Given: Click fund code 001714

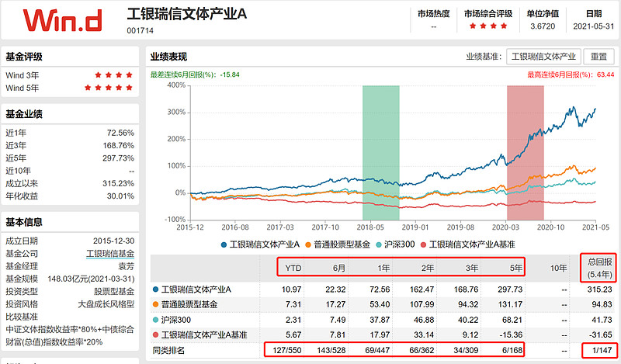Looking at the screenshot, I should (x=141, y=30).
